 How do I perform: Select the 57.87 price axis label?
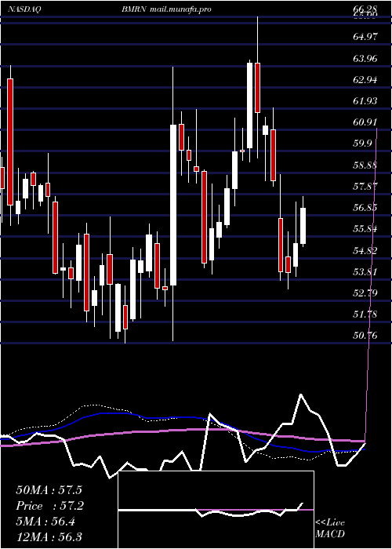365,186
